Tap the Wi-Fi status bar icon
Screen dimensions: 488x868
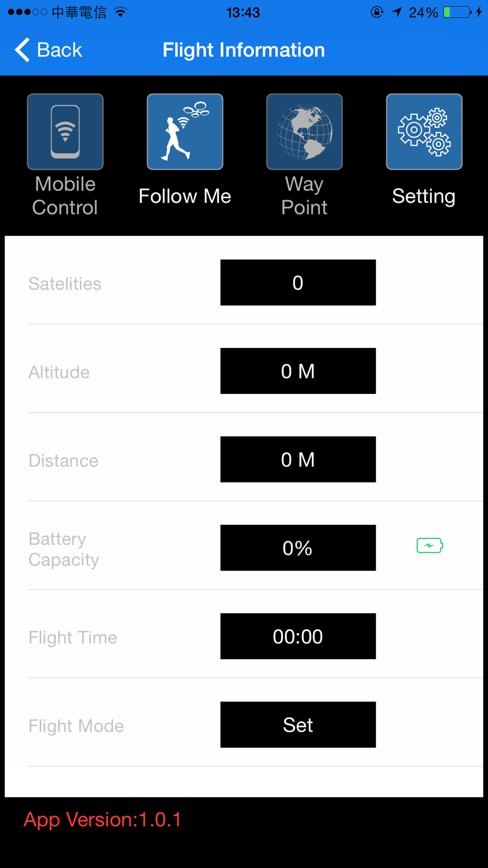click(x=121, y=12)
